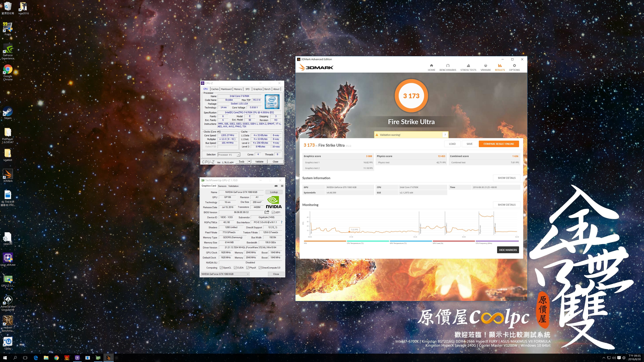Open OPTIONS gear in 3DMark
644x362 pixels.
pos(514,67)
